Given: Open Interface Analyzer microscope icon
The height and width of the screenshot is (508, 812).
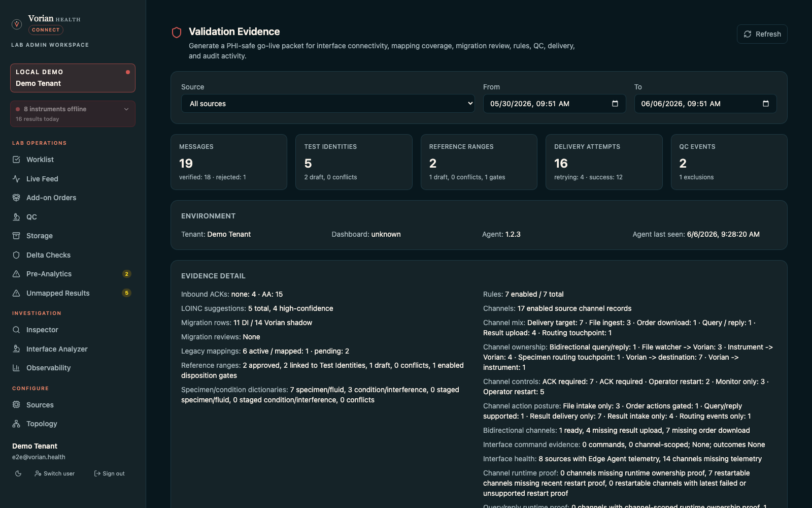Looking at the screenshot, I should pos(16,349).
